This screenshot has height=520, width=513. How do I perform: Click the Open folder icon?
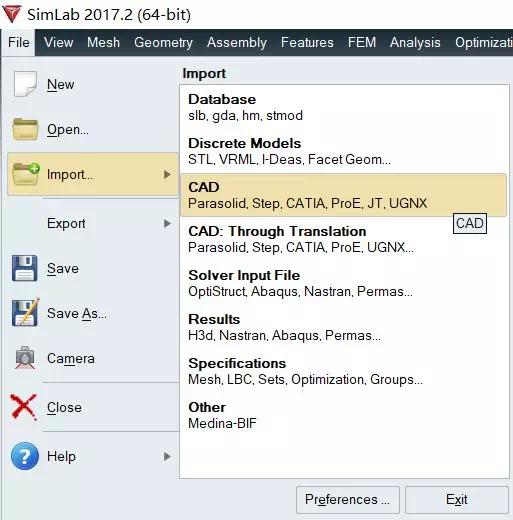25,129
